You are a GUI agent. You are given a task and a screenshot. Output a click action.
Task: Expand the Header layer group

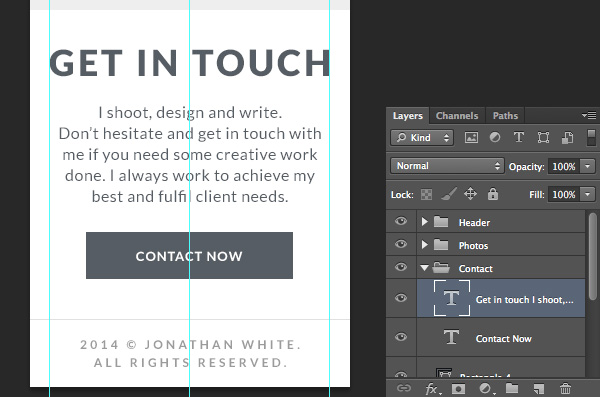(424, 222)
